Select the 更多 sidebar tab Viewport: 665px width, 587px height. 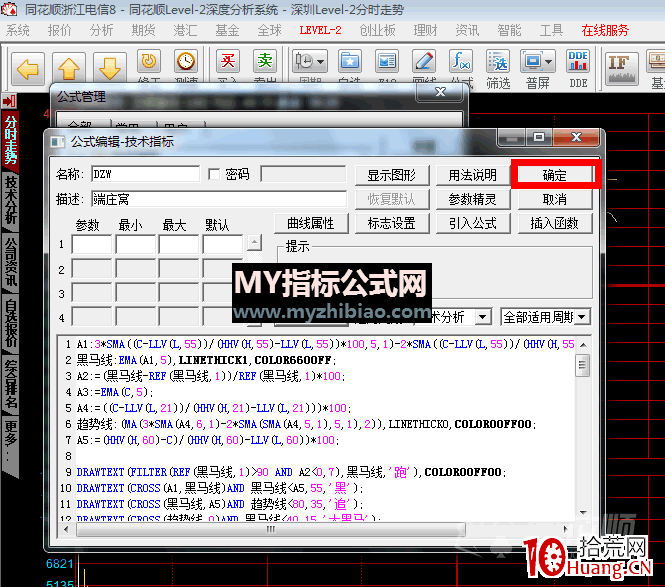coord(10,443)
